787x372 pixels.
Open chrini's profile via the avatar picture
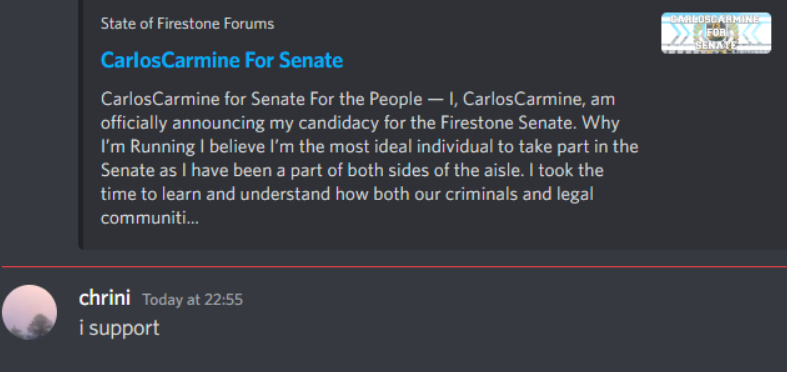[29, 312]
